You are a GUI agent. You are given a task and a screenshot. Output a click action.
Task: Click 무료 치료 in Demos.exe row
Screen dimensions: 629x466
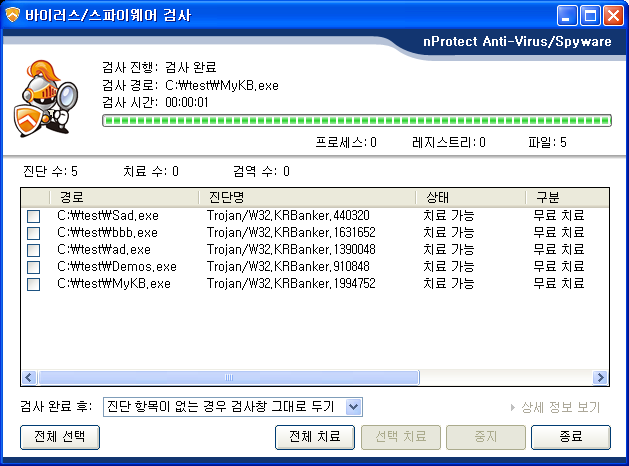point(558,267)
